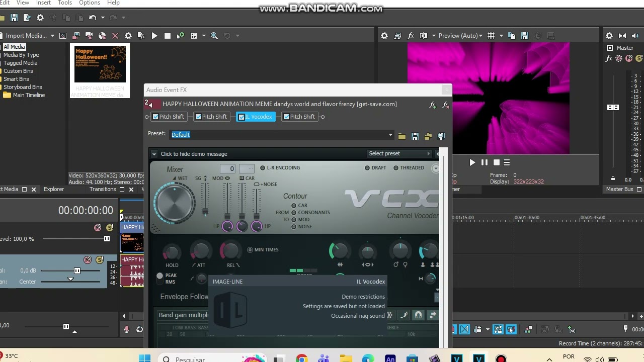
Task: Open the Help menu
Action: 113,3
